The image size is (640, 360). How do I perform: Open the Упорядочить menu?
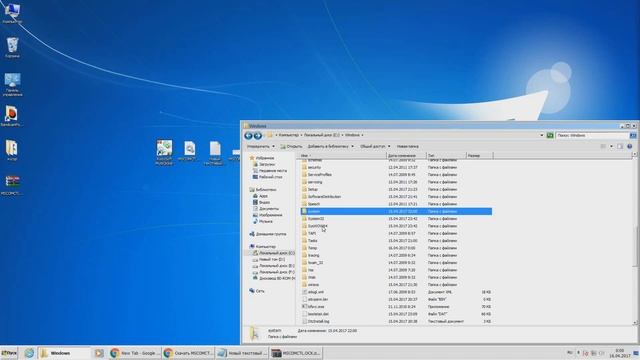click(x=260, y=146)
